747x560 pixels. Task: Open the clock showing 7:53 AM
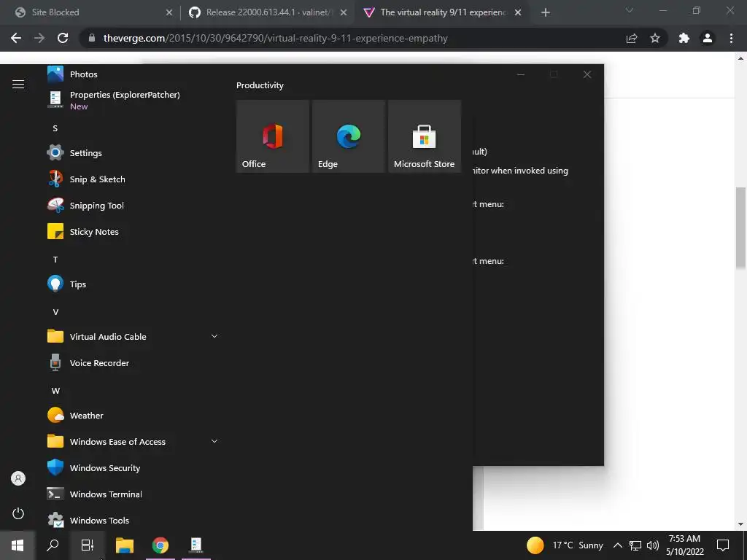pyautogui.click(x=684, y=545)
